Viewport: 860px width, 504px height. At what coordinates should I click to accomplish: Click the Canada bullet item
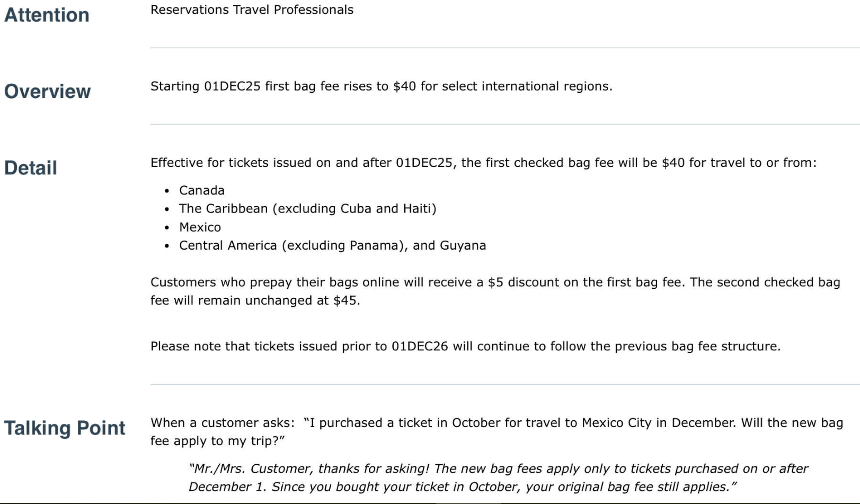(201, 190)
